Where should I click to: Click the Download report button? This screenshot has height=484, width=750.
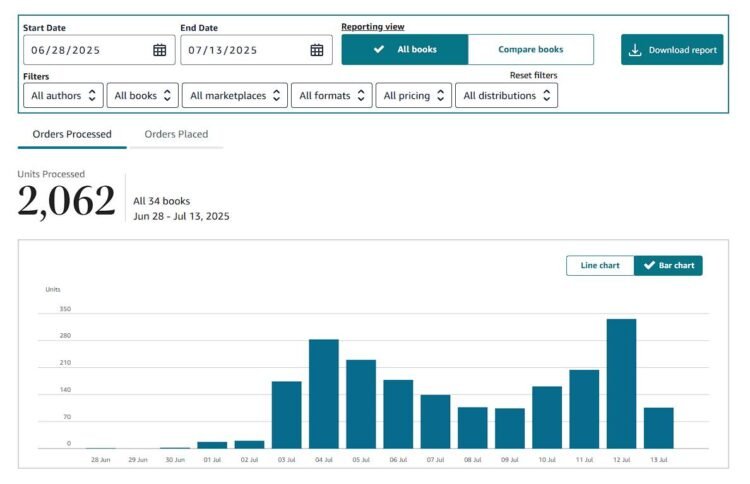[672, 50]
